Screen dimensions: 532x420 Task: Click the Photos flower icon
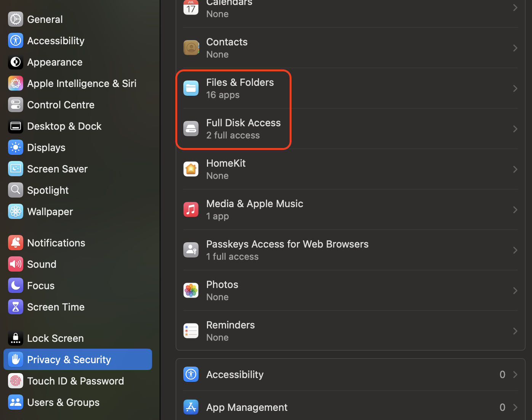click(191, 290)
